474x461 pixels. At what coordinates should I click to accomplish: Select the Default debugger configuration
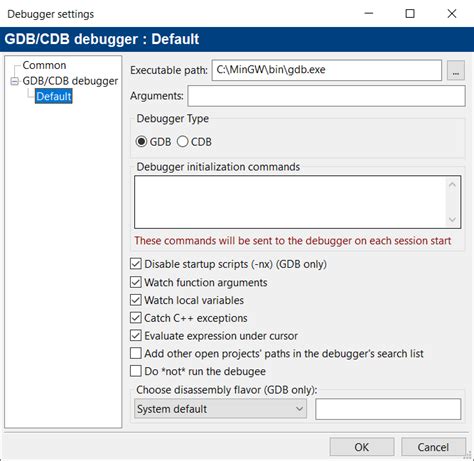click(54, 96)
